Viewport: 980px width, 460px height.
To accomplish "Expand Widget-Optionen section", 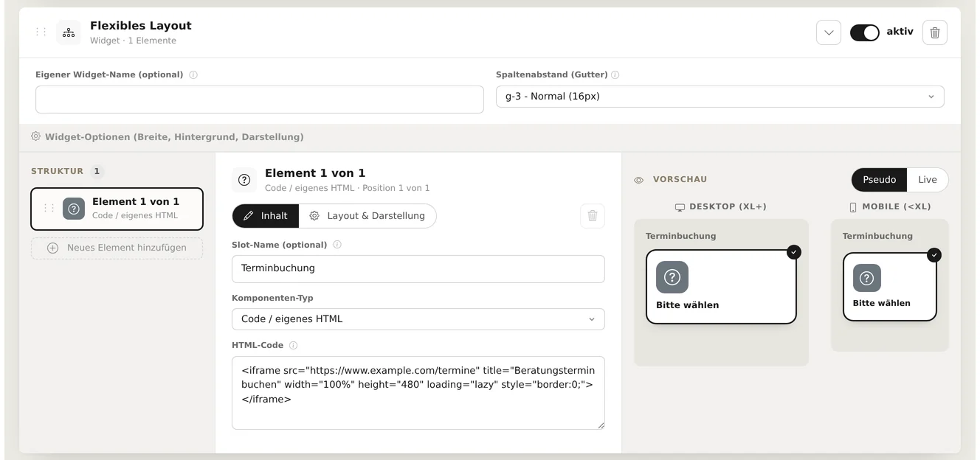I will tap(490, 137).
